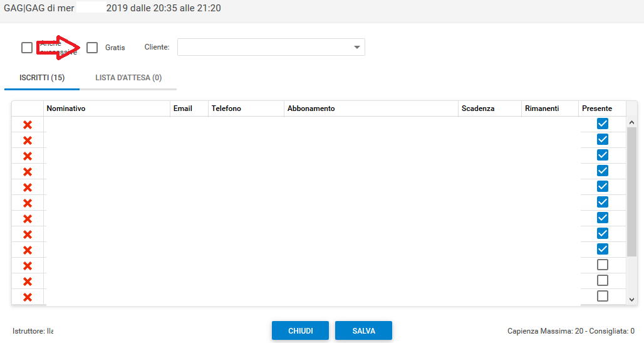The width and height of the screenshot is (644, 343).
Task: Remove the tenth row entry with red X
Action: (x=28, y=266)
